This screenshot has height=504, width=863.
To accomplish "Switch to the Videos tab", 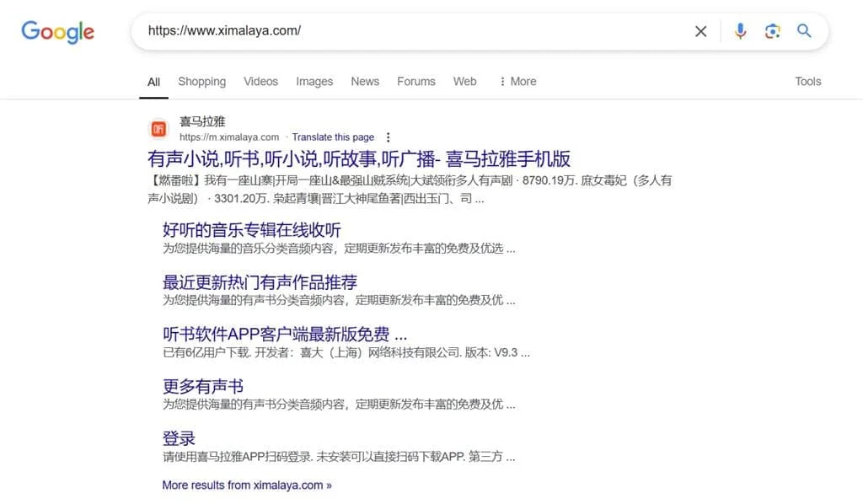I will [x=261, y=82].
